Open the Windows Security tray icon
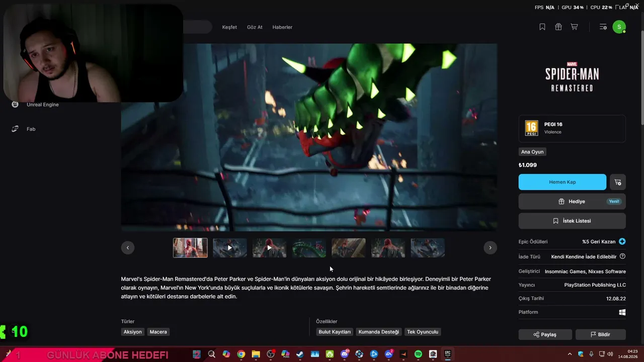The width and height of the screenshot is (644, 362). point(581,354)
